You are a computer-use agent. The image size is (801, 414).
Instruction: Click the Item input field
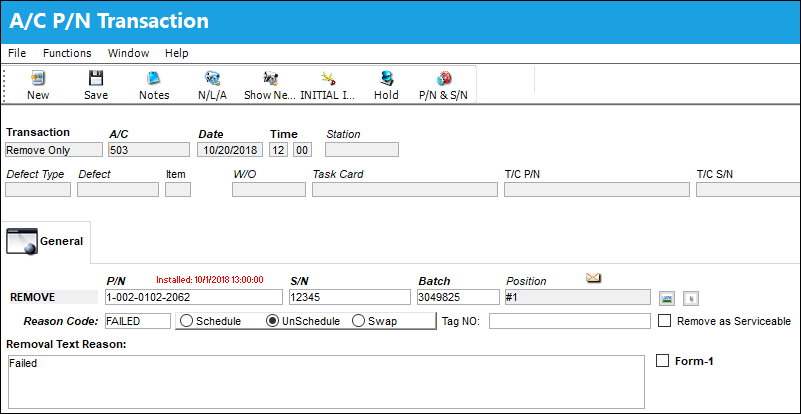click(178, 190)
